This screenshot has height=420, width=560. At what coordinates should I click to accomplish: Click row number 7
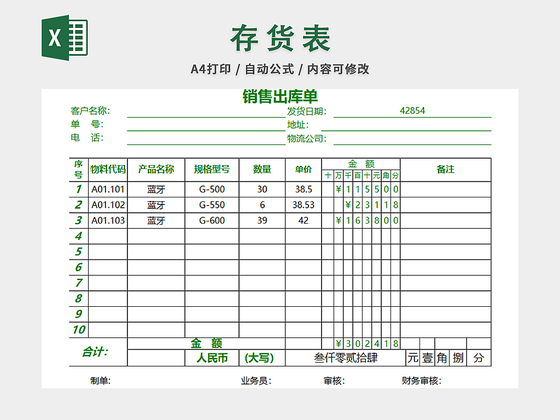click(x=78, y=283)
